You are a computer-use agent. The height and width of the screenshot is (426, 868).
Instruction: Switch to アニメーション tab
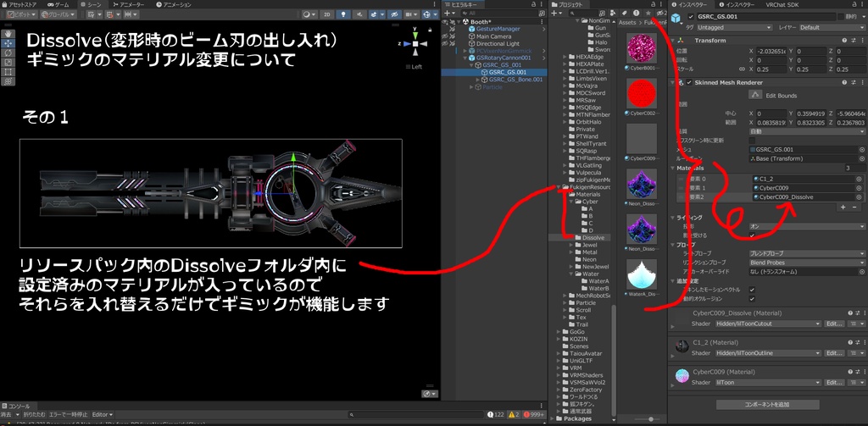(x=173, y=4)
